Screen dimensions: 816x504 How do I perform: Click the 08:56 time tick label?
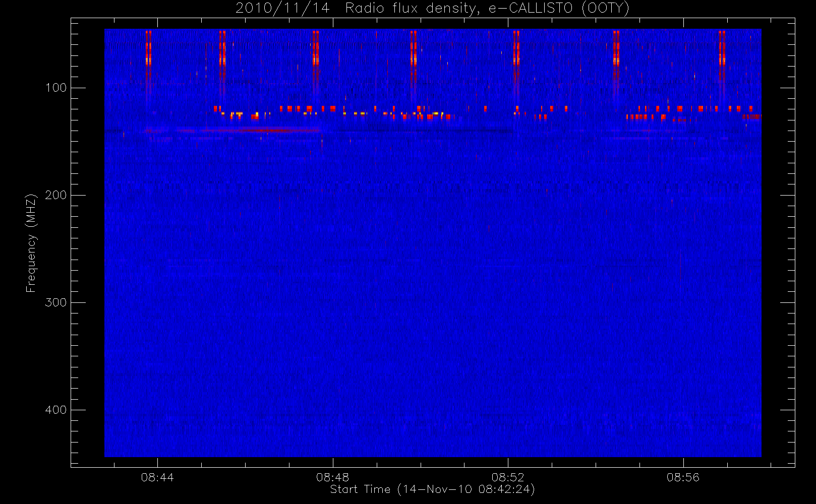[x=683, y=477]
